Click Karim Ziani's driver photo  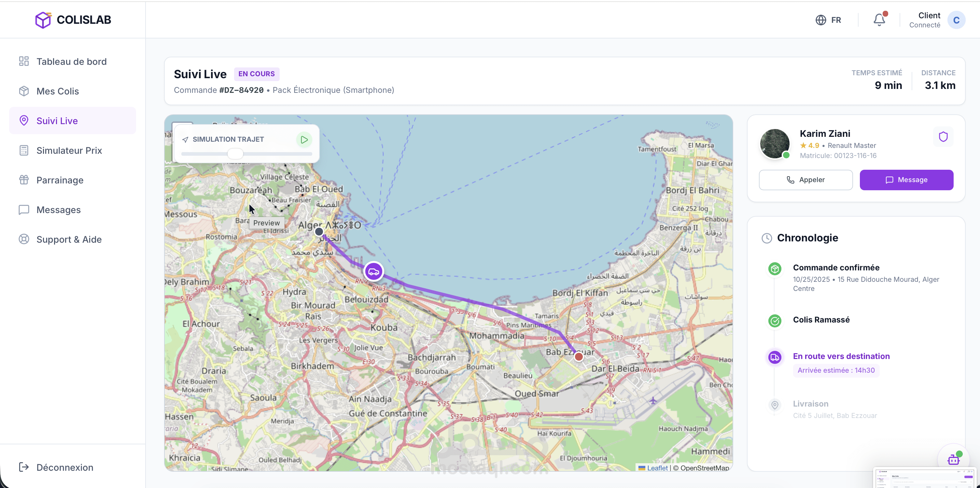tap(775, 144)
